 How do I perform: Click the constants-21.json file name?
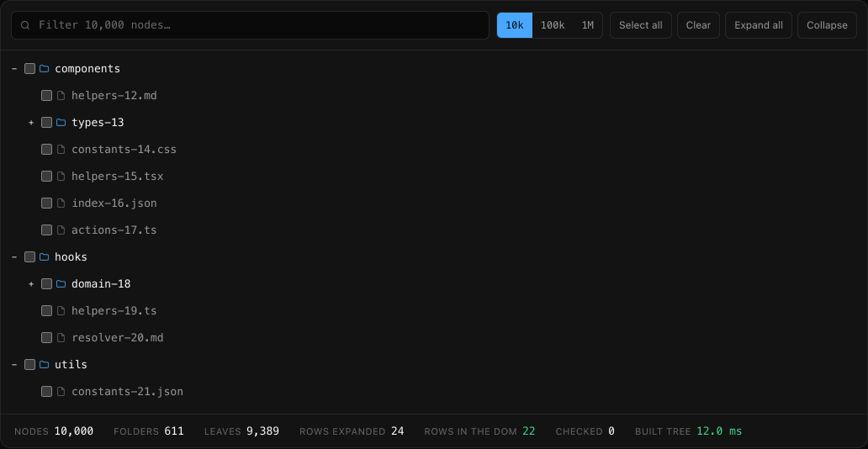127,392
